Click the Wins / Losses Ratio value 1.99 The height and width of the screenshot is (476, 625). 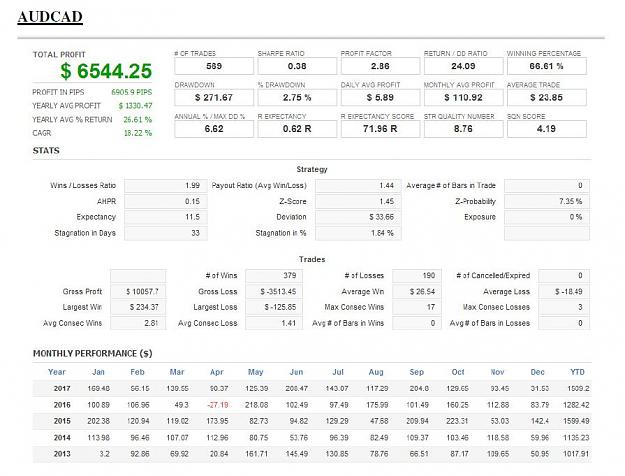(166, 186)
